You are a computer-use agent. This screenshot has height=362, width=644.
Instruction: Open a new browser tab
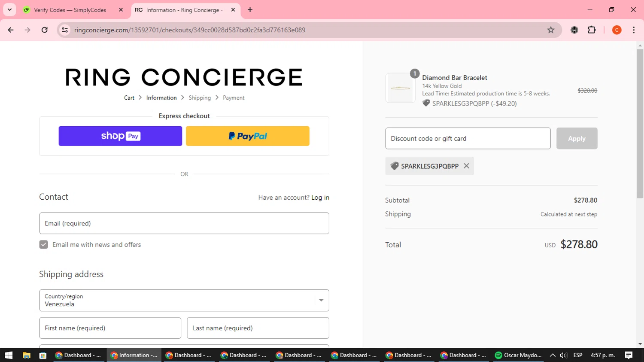click(250, 9)
